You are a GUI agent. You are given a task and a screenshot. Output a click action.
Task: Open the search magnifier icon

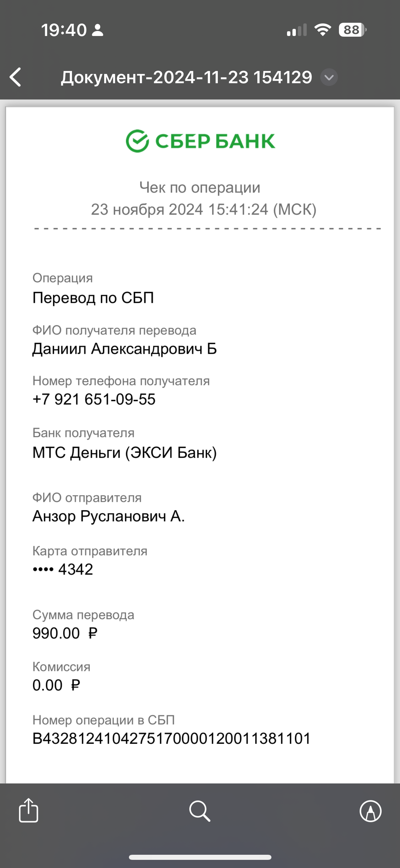pos(200,811)
